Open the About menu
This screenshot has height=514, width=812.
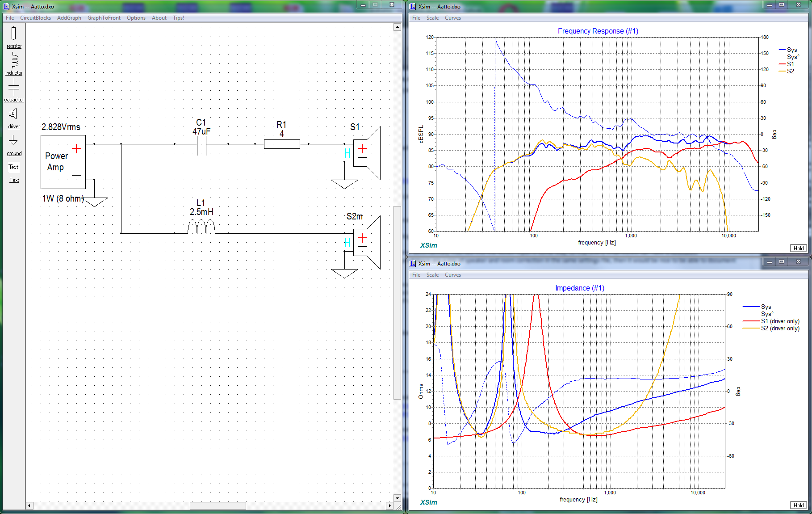click(x=159, y=18)
